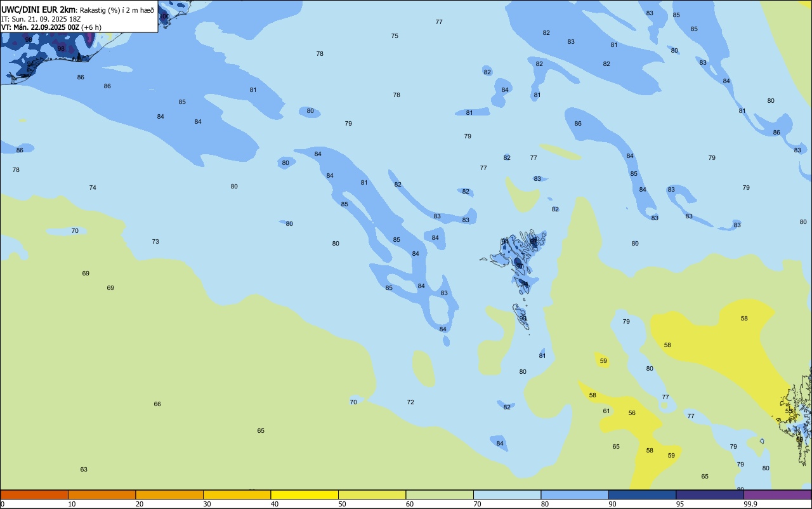
Task: Click the legend tick label '99.9'
Action: pos(750,504)
